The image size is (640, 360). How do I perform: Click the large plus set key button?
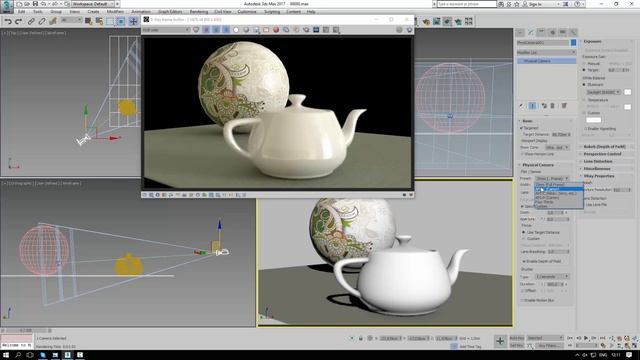point(500,341)
